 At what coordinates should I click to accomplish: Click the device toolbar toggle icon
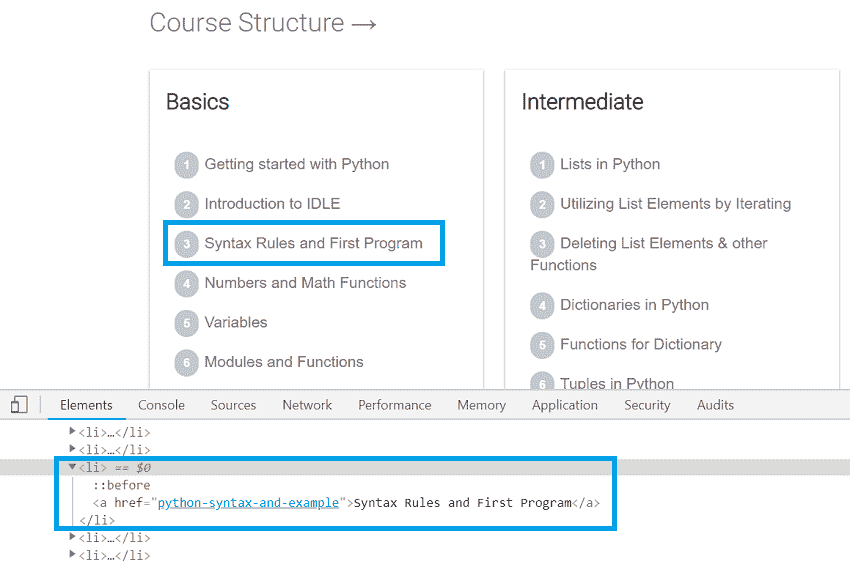[x=19, y=405]
